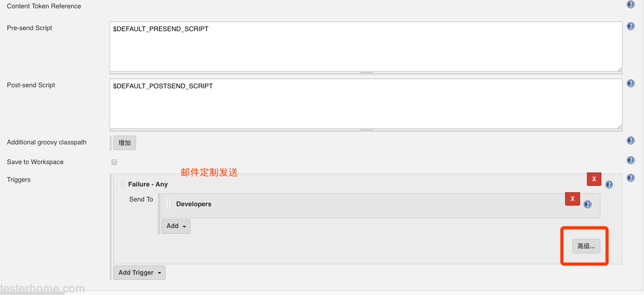Click 增加 button for groovy classpath
This screenshot has height=295, width=644.
tap(125, 143)
